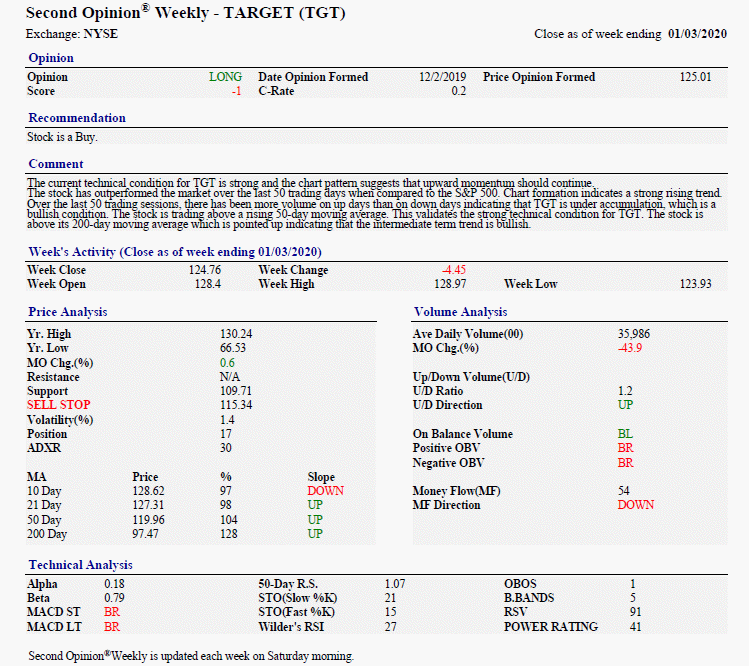Click the red SELL STOP label
The height and width of the screenshot is (666, 749).
coord(59,405)
